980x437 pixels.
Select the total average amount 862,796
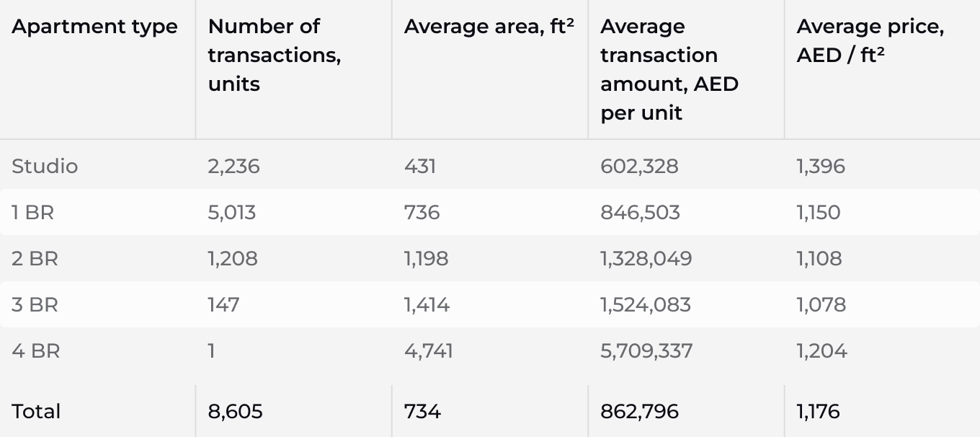(x=639, y=412)
